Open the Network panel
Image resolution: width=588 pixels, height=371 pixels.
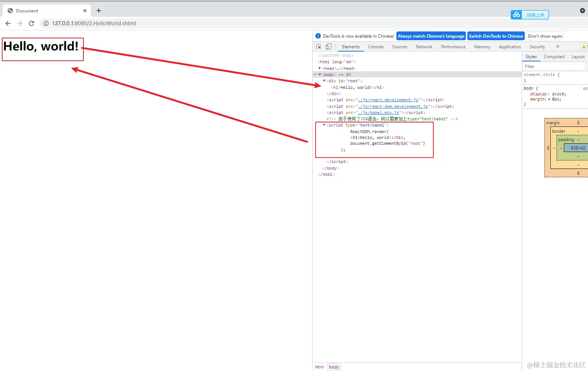[424, 47]
